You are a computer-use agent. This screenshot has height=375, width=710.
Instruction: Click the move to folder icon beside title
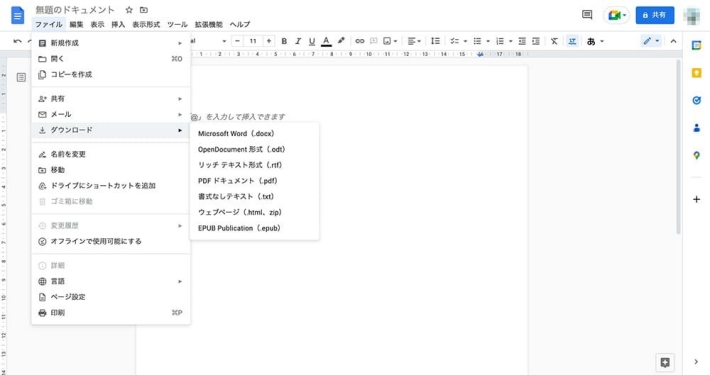point(144,10)
